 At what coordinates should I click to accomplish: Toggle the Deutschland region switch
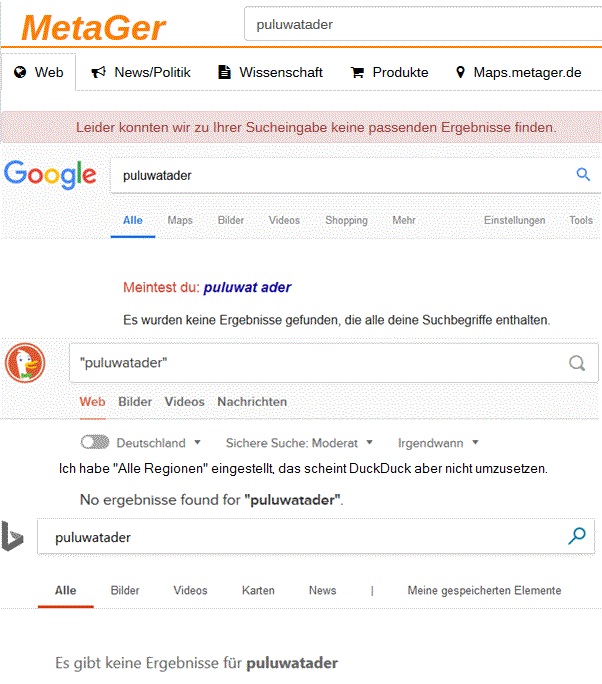[x=95, y=442]
